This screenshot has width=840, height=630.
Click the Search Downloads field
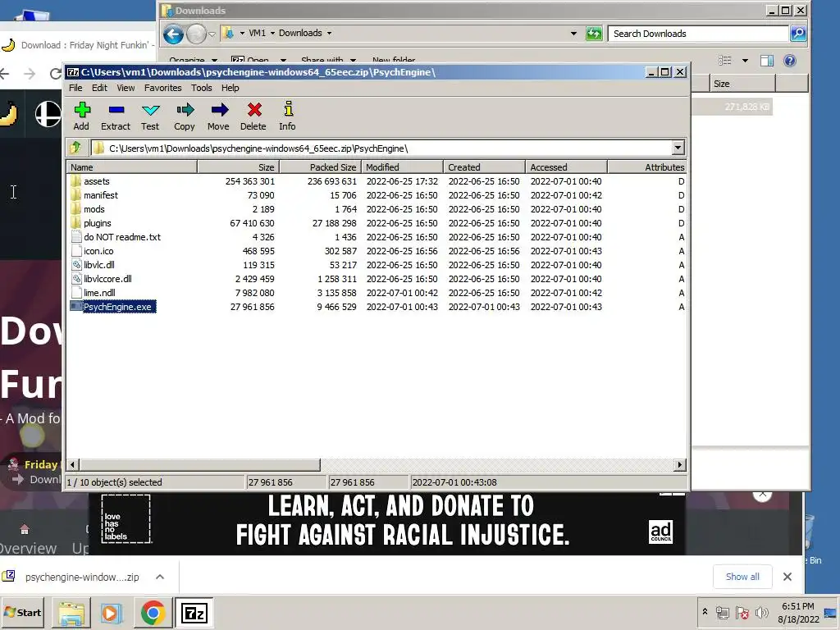click(x=699, y=34)
